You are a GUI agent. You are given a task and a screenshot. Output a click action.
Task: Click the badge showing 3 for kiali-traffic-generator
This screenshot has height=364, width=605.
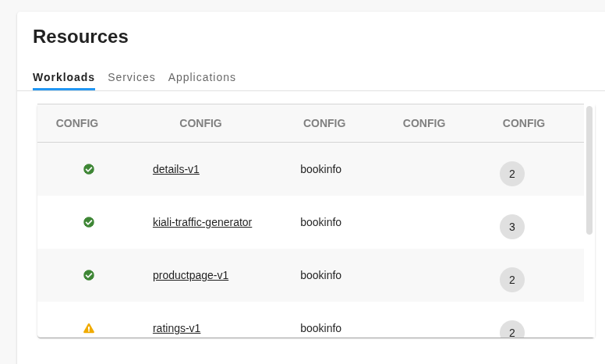pyautogui.click(x=512, y=227)
